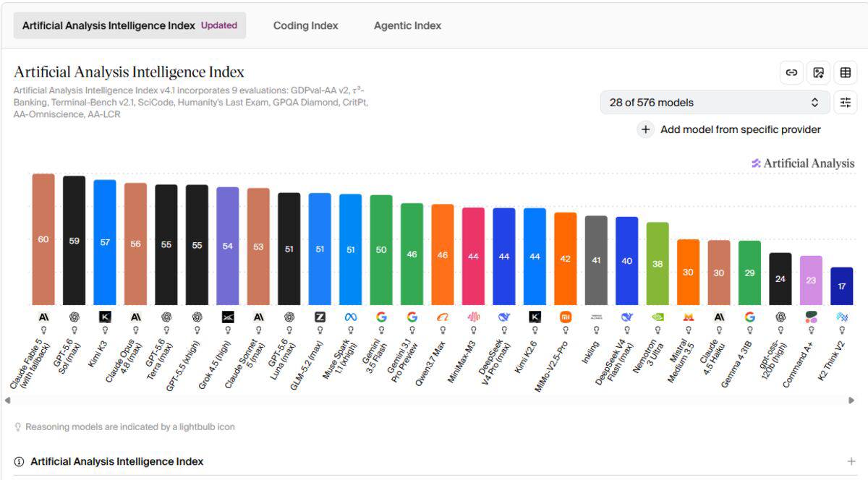Click the Claude Fable 5 bar showing 60
This screenshot has height=480, width=868.
43,239
